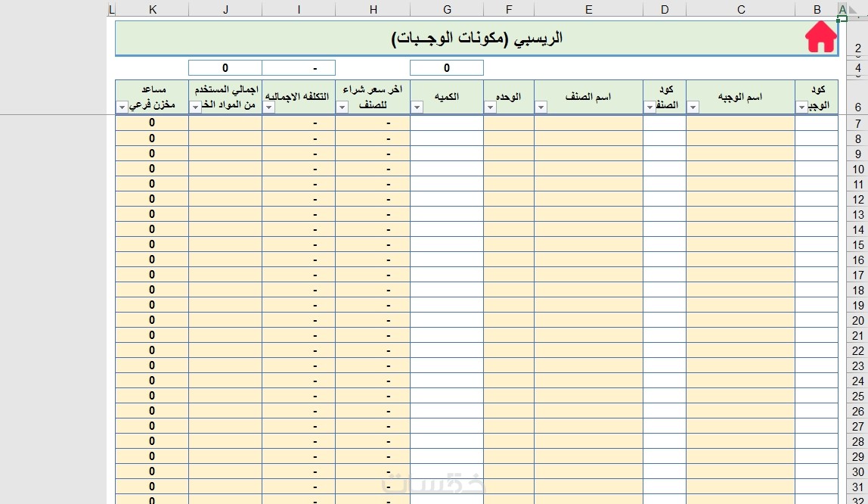Image resolution: width=868 pixels, height=504 pixels.
Task: Select meal name cell C14
Action: 741,229
